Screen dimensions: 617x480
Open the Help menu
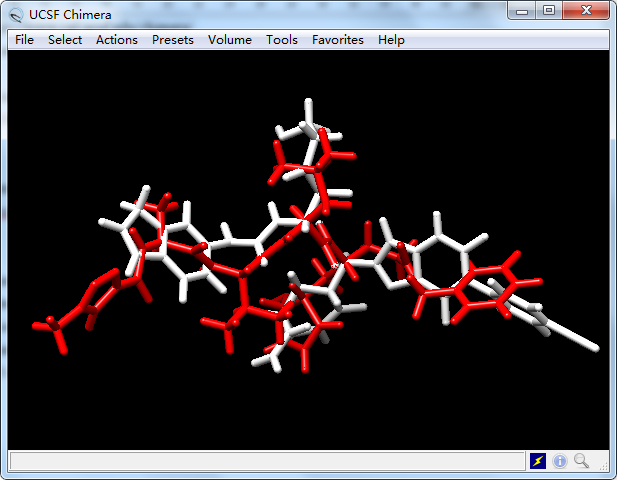391,40
